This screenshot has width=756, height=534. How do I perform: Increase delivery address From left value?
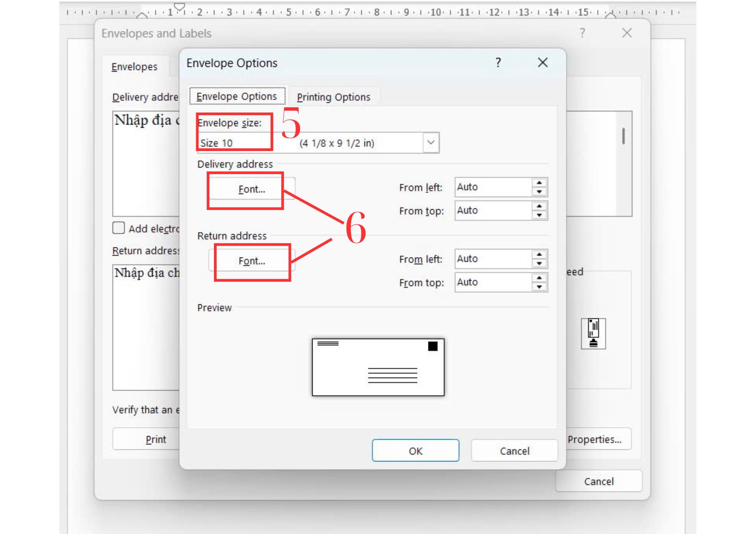coord(539,183)
